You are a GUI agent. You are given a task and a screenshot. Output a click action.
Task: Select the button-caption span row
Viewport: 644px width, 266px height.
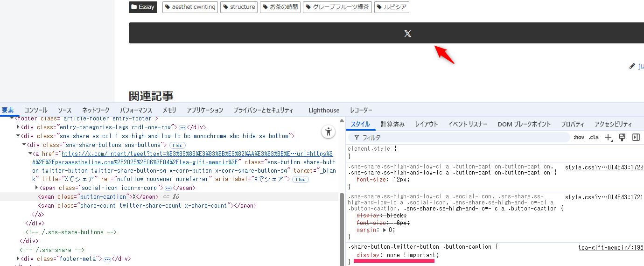point(169,197)
